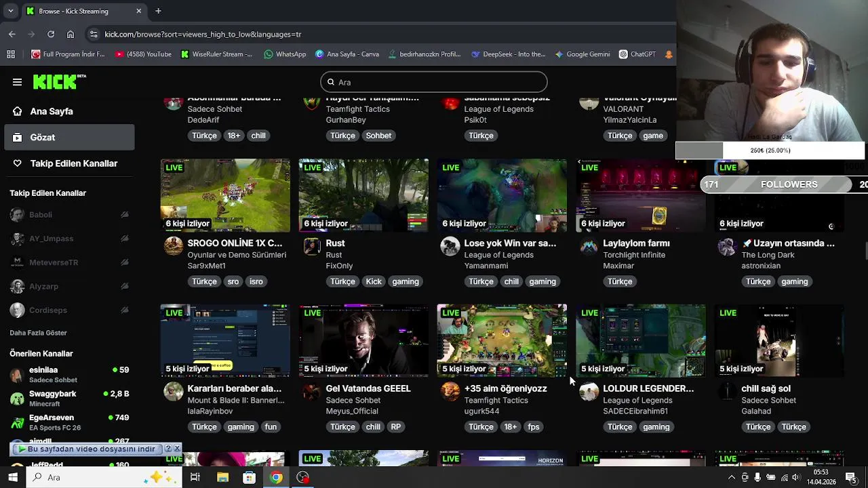The width and height of the screenshot is (868, 488).
Task: Open the Gel Vatandas GEEEL stream thumbnail
Action: (363, 341)
